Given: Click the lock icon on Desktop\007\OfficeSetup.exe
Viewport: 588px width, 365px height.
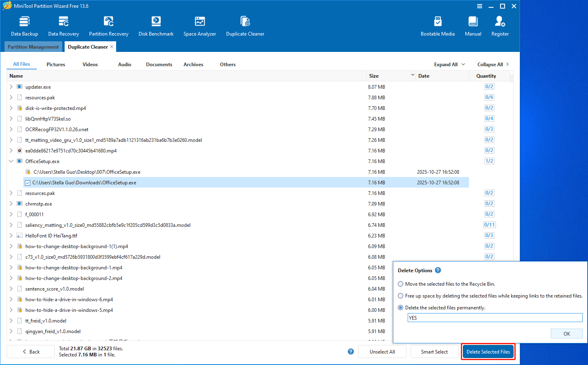Looking at the screenshot, I should pyautogui.click(x=28, y=172).
